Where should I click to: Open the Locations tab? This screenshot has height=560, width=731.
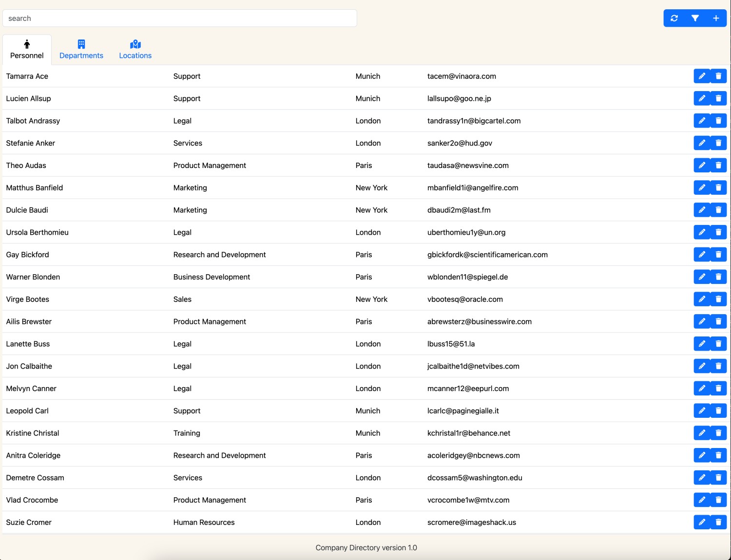point(135,50)
